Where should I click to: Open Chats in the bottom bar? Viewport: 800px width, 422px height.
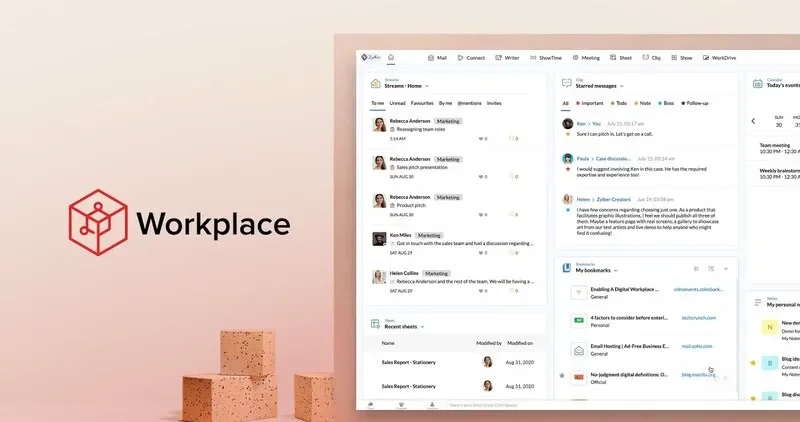pos(370,406)
